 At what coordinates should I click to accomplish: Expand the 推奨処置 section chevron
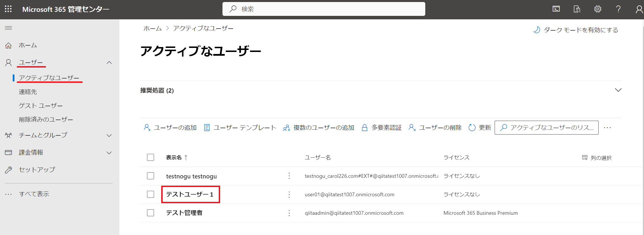point(618,90)
